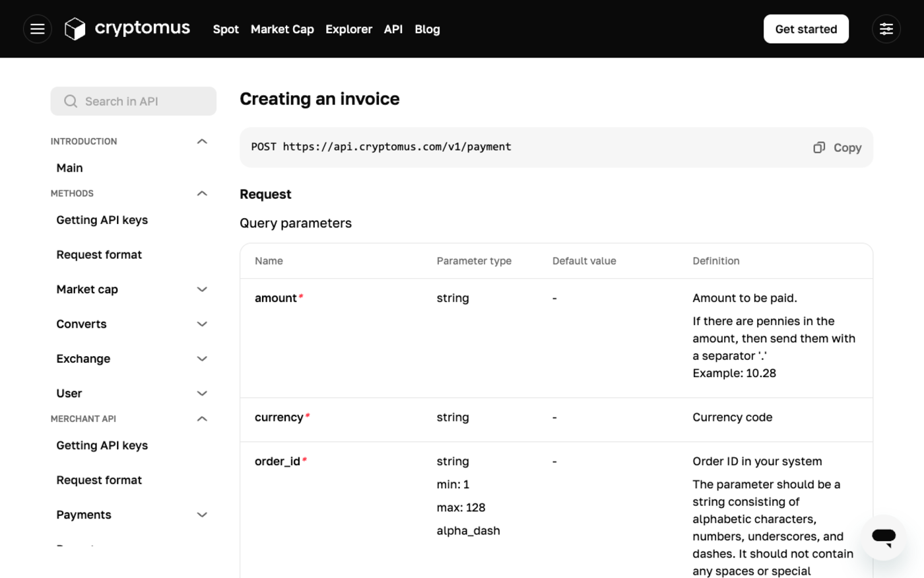Image resolution: width=924 pixels, height=578 pixels.
Task: Open Getting API keys under Methods
Action: (x=102, y=220)
